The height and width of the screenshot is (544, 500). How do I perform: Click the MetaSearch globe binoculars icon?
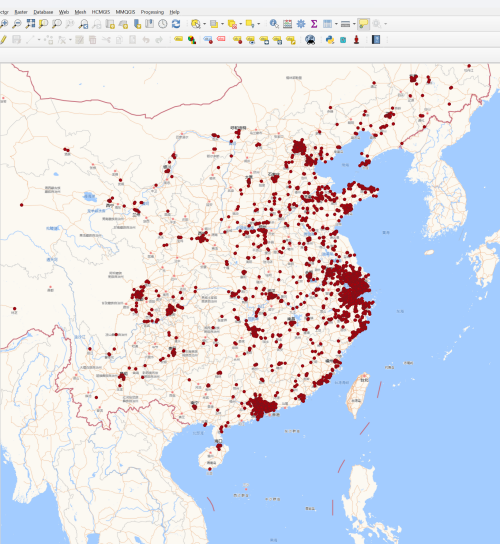point(310,40)
